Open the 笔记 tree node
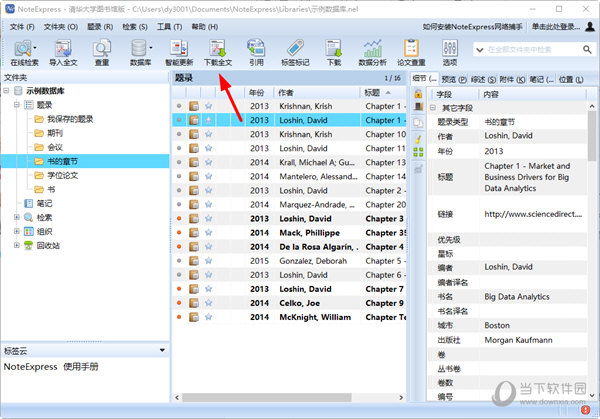The width and height of the screenshot is (600, 419). (x=44, y=203)
